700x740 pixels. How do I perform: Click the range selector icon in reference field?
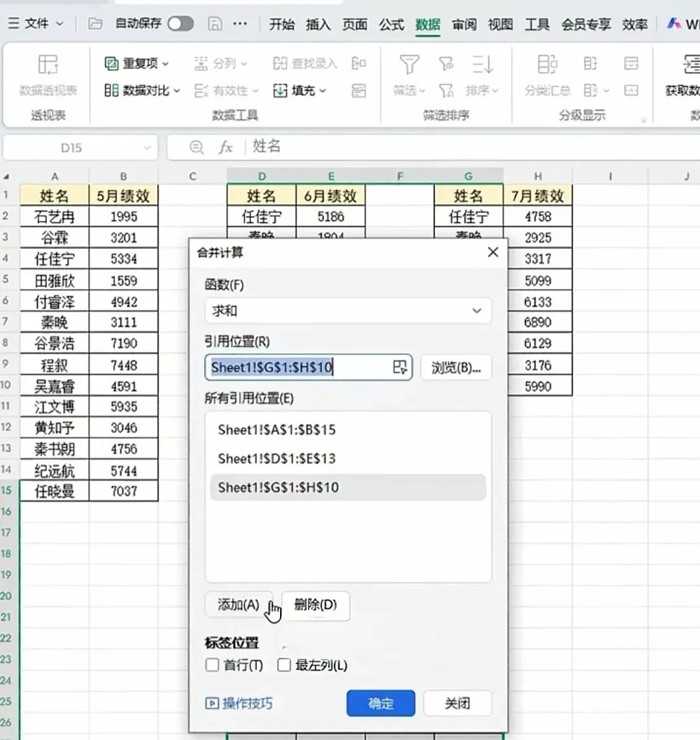[x=399, y=367]
